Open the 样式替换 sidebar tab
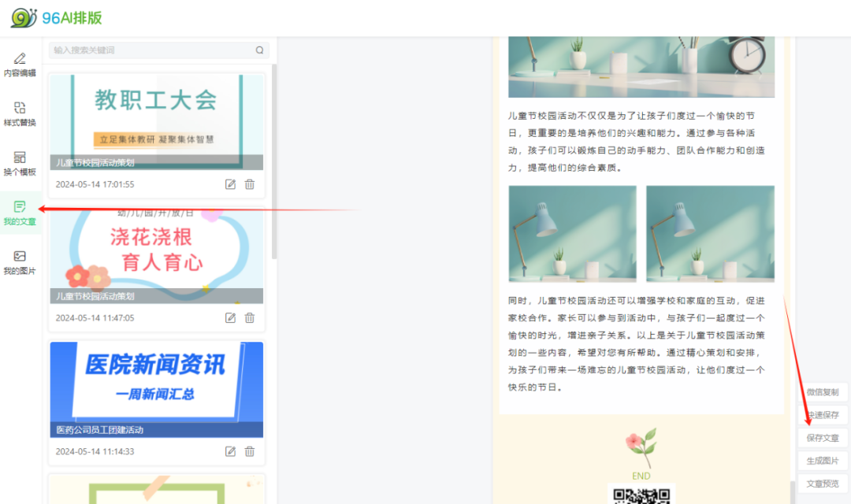851x504 pixels. 20,114
